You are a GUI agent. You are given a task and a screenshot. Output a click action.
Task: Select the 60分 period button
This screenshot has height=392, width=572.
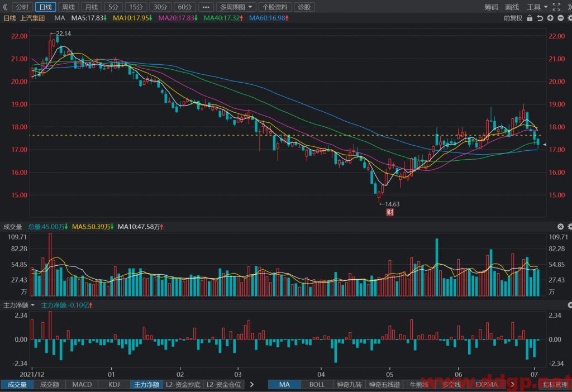click(184, 7)
